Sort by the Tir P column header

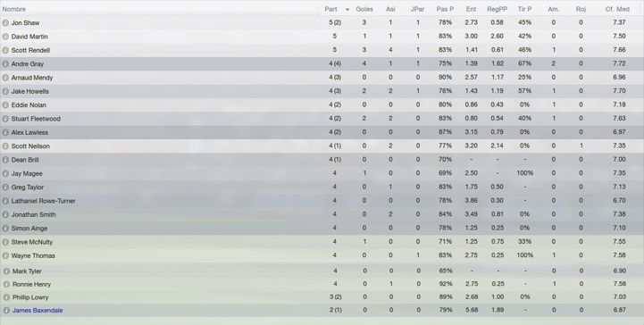pos(524,9)
